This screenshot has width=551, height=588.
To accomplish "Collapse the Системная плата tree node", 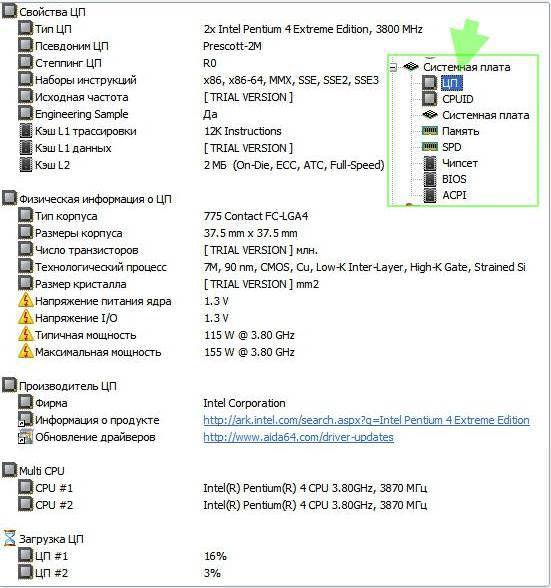I will point(393,68).
